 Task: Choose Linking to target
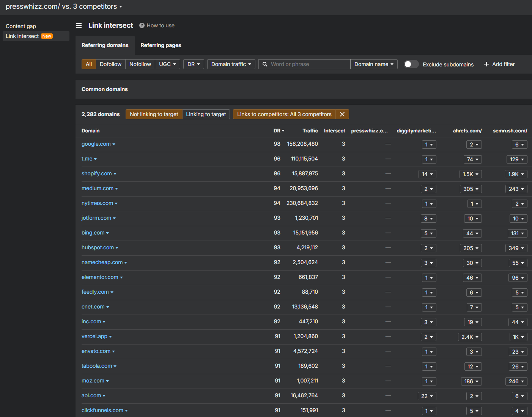(x=206, y=114)
